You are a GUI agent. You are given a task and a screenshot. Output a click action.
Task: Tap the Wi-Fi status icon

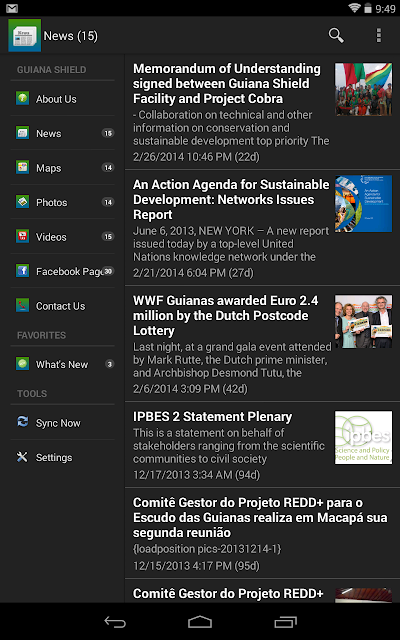(354, 8)
